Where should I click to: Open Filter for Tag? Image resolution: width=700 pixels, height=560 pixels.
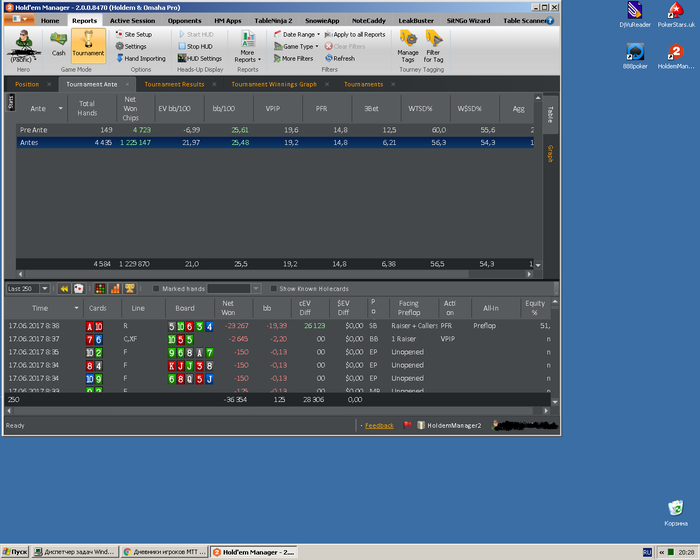pyautogui.click(x=433, y=46)
